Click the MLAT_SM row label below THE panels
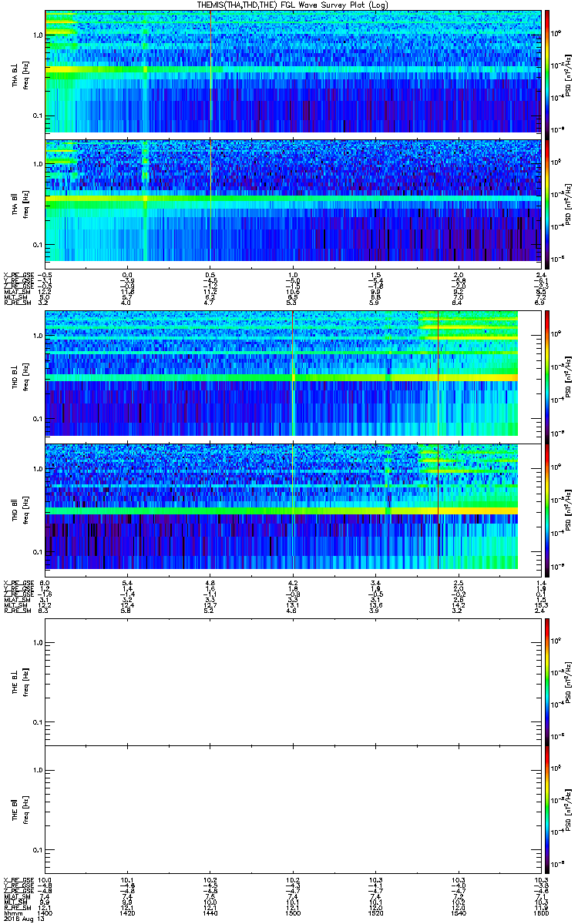The width and height of the screenshot is (578, 924). point(15,897)
